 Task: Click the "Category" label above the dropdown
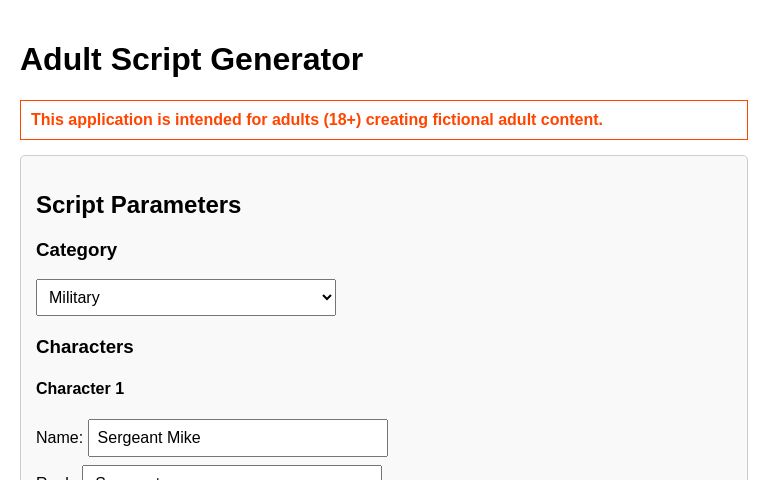click(x=76, y=250)
